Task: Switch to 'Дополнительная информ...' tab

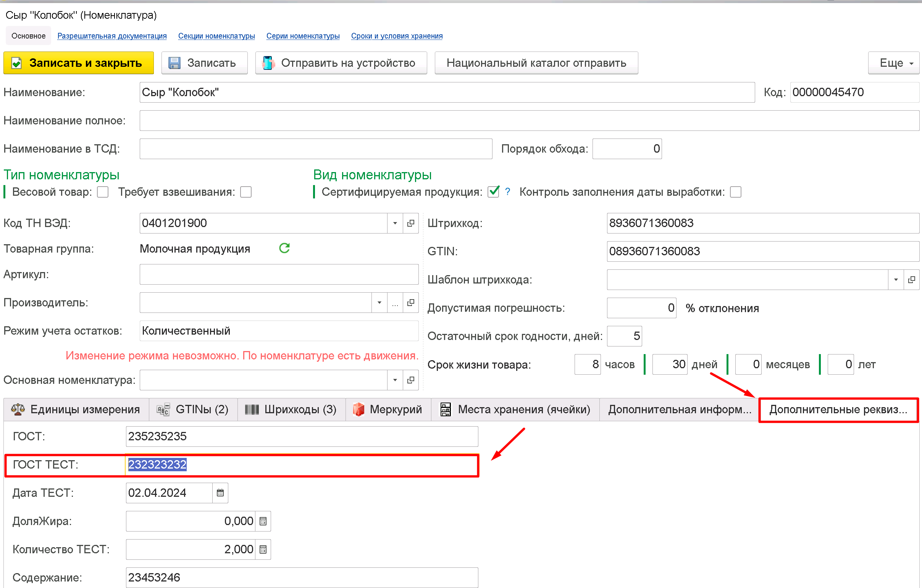Action: (680, 409)
